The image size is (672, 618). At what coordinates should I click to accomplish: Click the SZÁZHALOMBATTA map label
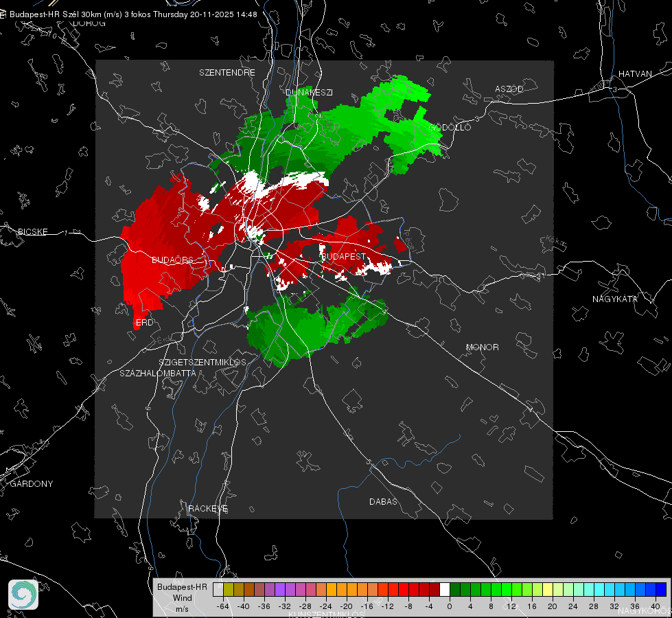(158, 373)
